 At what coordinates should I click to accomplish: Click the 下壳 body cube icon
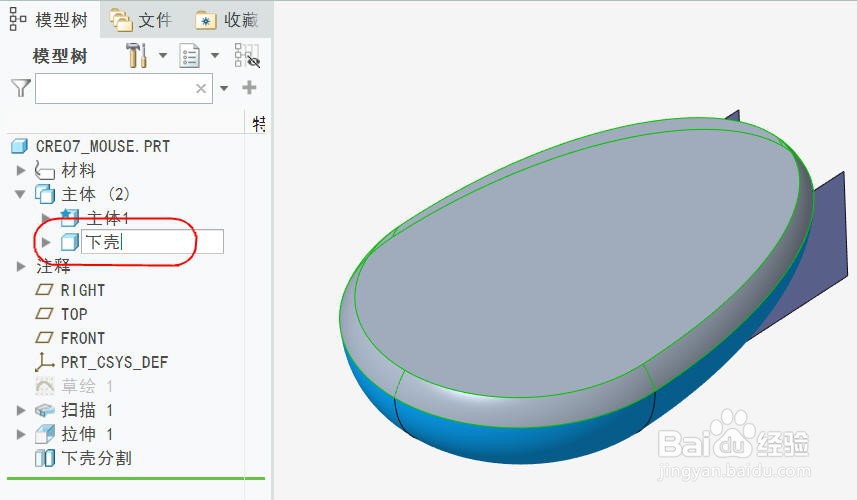click(69, 242)
